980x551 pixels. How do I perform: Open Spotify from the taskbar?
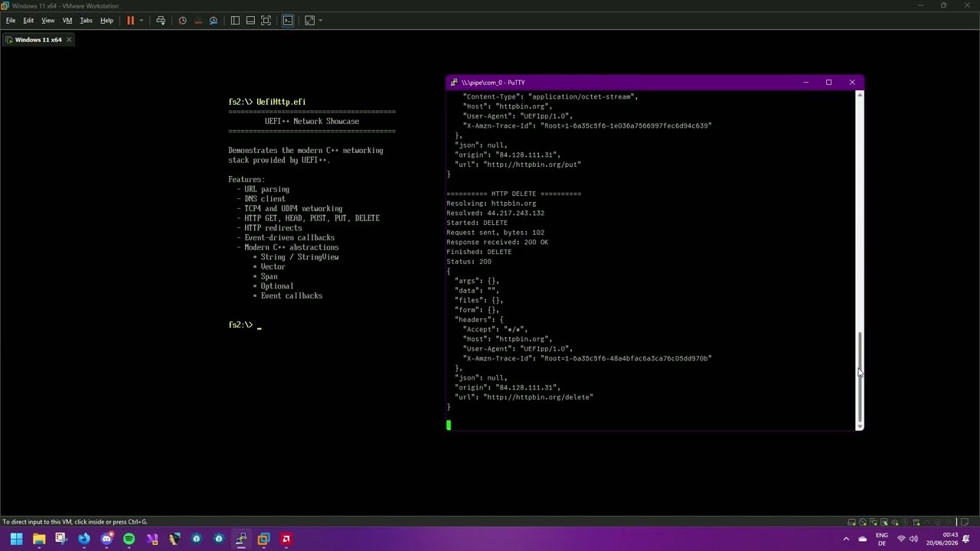(x=129, y=539)
